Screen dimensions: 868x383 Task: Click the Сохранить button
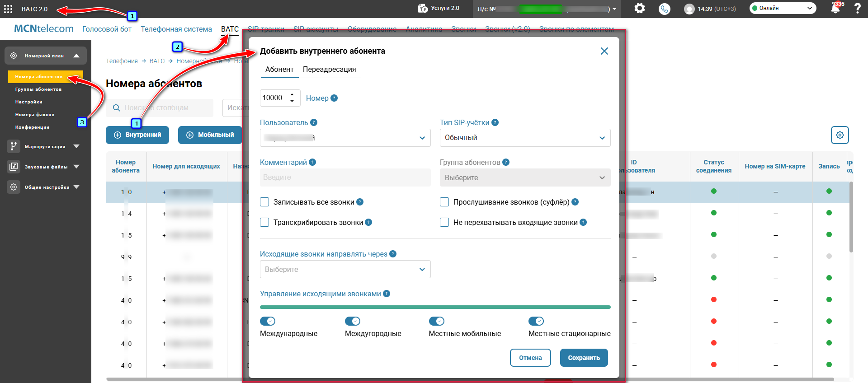(x=584, y=358)
